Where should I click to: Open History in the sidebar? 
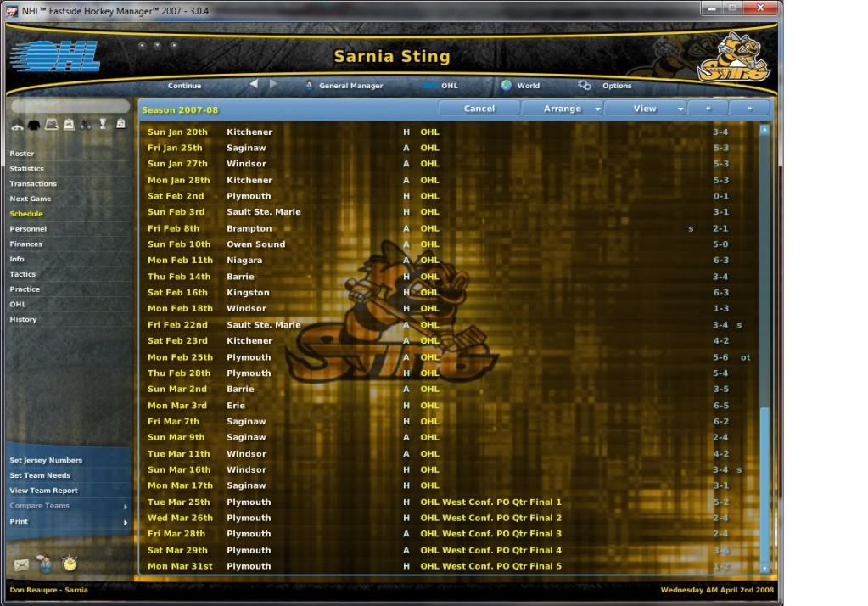tap(23, 319)
